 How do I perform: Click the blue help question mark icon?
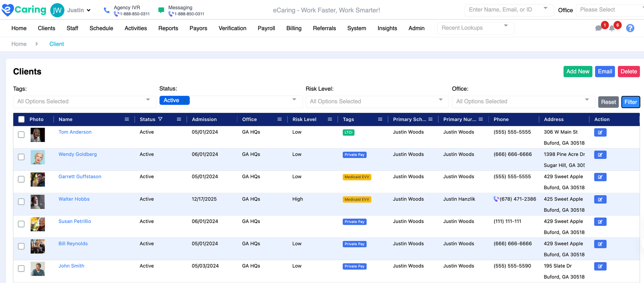(x=630, y=28)
